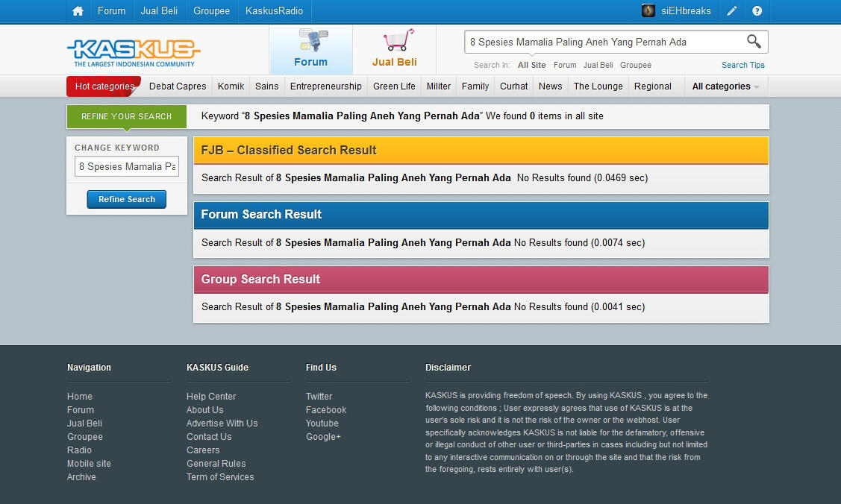Click the magnifier search icon
This screenshot has width=841, height=504.
point(754,41)
